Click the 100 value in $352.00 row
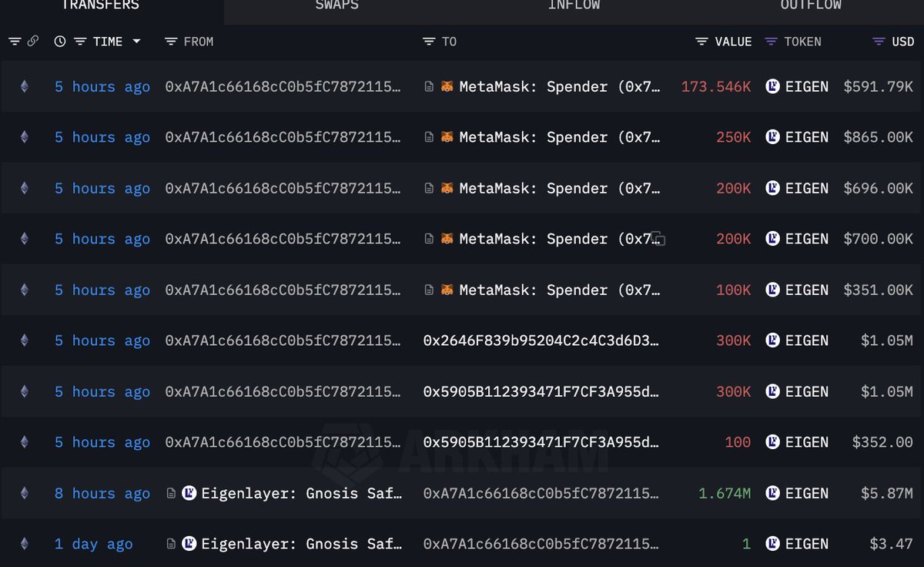The image size is (924, 567). point(738,442)
